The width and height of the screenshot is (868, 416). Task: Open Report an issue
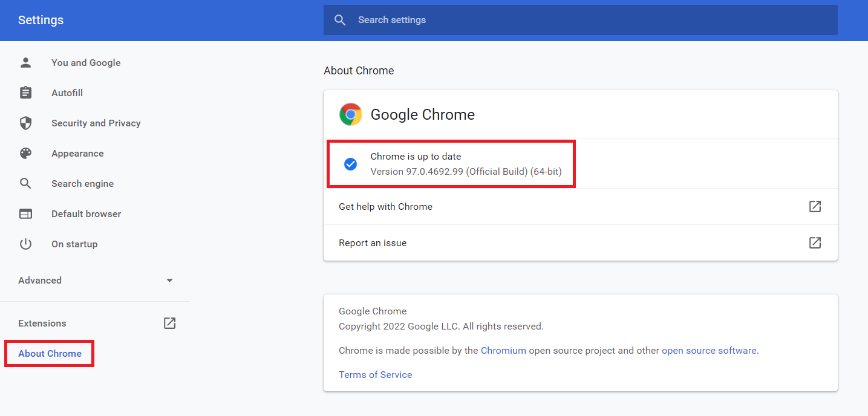tap(581, 242)
